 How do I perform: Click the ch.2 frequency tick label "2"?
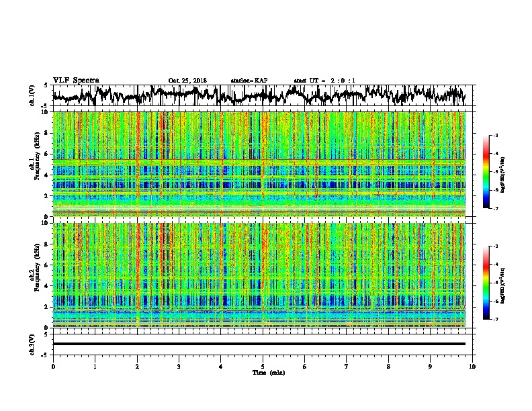(46, 306)
